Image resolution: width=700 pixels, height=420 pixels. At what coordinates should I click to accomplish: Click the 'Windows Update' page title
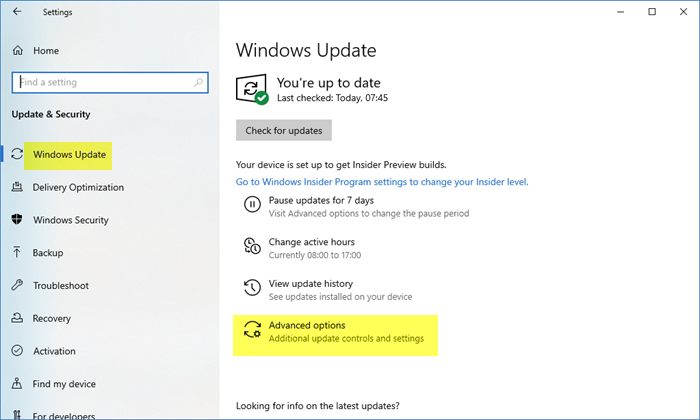point(306,50)
